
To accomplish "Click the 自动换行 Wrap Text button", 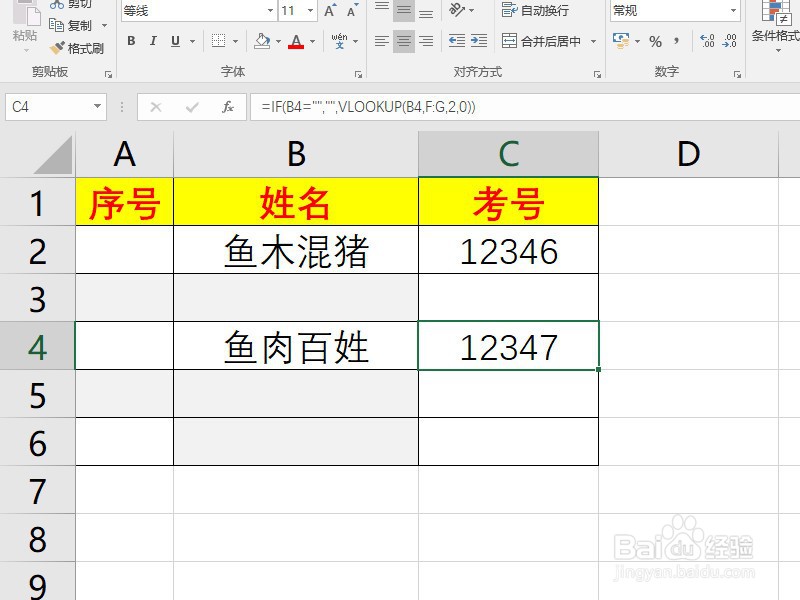I will [x=535, y=10].
